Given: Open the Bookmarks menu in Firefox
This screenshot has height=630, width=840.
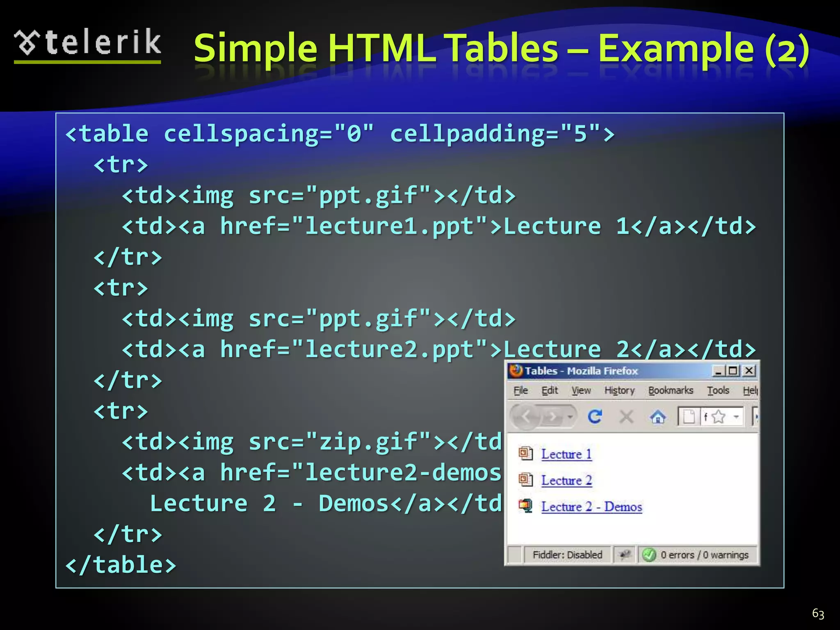Looking at the screenshot, I should point(671,390).
